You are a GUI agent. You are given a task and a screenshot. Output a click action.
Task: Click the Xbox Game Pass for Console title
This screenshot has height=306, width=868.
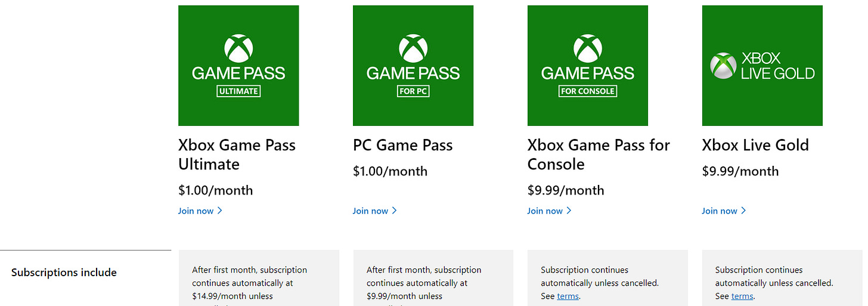point(599,154)
